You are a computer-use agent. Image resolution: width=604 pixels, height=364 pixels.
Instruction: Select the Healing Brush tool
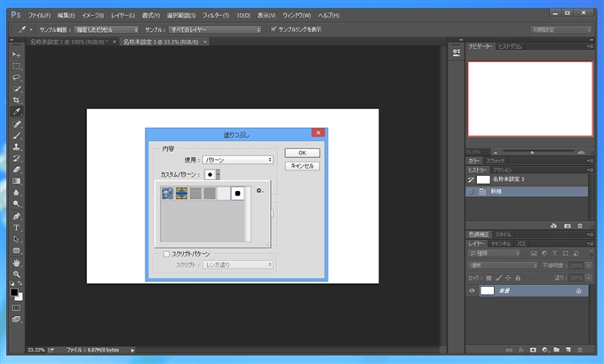[x=16, y=124]
